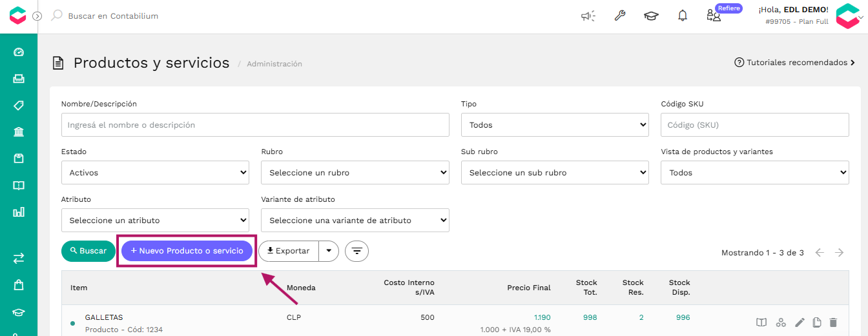Viewport: 868px width, 336px height.
Task: Click the search magnifier icon in the header
Action: click(x=57, y=15)
